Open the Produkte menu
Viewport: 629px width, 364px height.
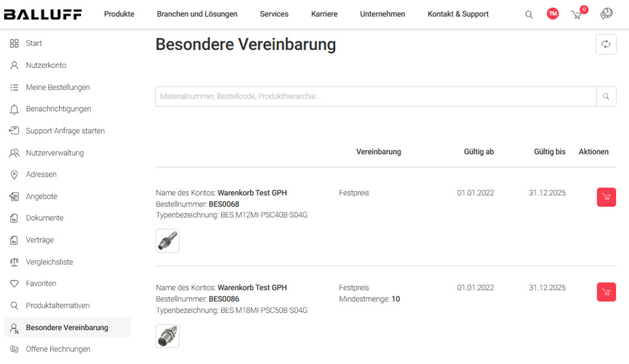click(x=119, y=14)
